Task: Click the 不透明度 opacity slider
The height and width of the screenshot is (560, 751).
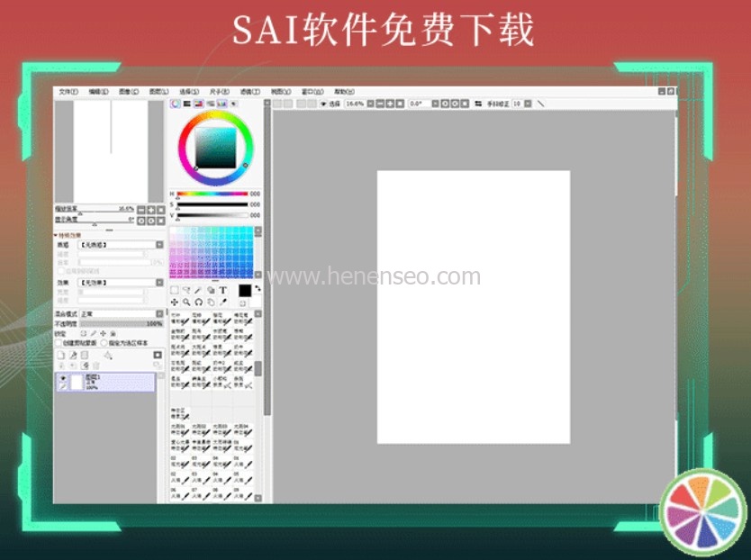Action: pyautogui.click(x=122, y=324)
